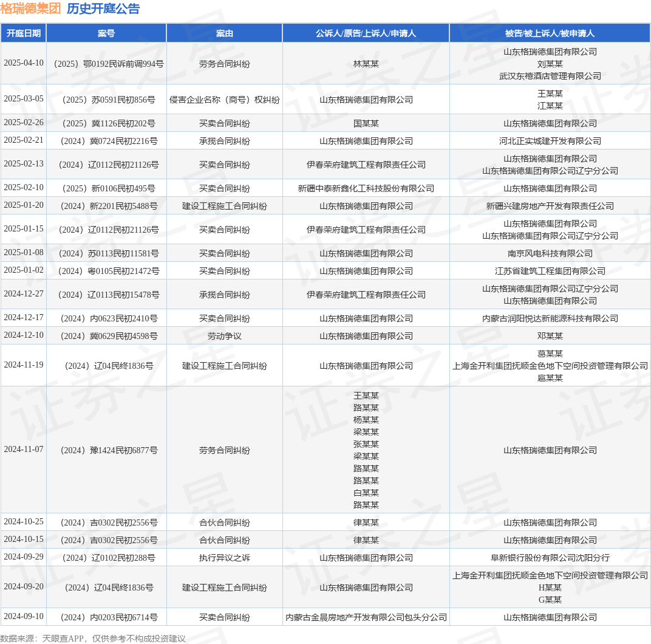Select date 2025-02-13
This screenshot has height=644, width=651.
(x=24, y=163)
